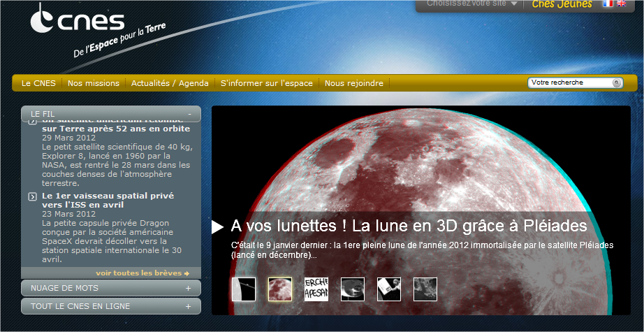644x332 pixels.
Task: Open Actualités / Agenda menu
Action: coord(170,83)
